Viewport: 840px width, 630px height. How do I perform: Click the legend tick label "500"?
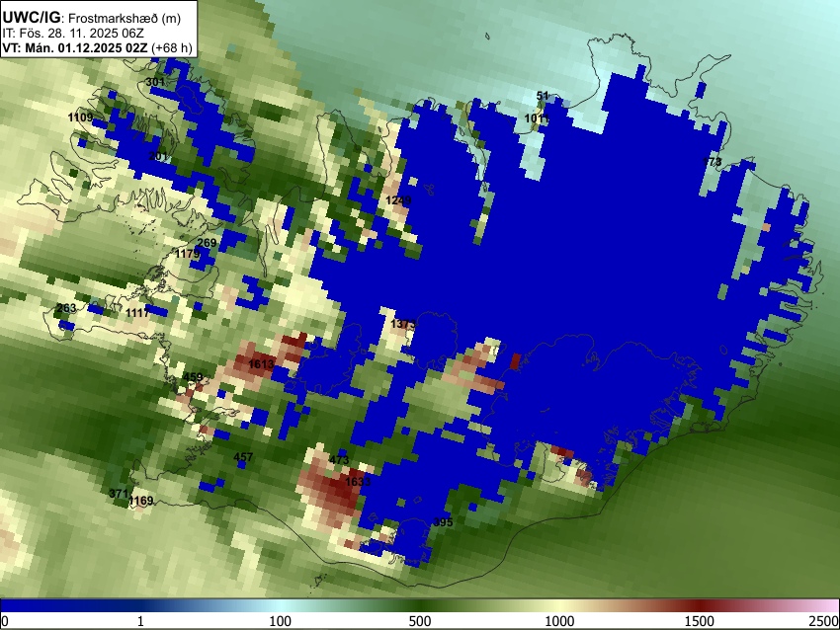(x=420, y=621)
